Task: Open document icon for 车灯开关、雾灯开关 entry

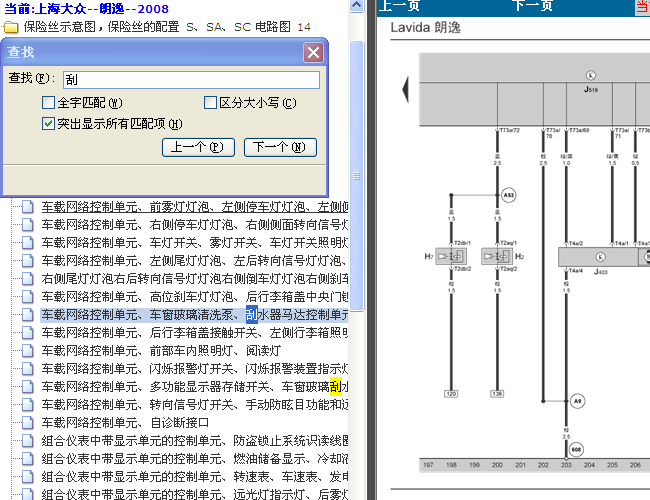Action: coord(28,242)
